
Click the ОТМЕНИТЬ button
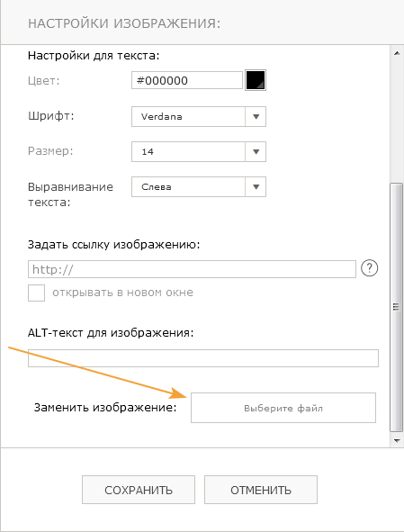(261, 490)
